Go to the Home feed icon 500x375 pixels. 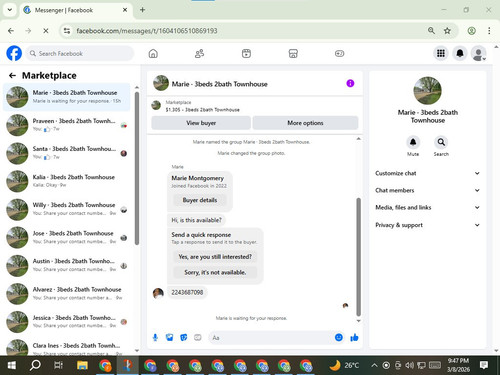(x=153, y=53)
